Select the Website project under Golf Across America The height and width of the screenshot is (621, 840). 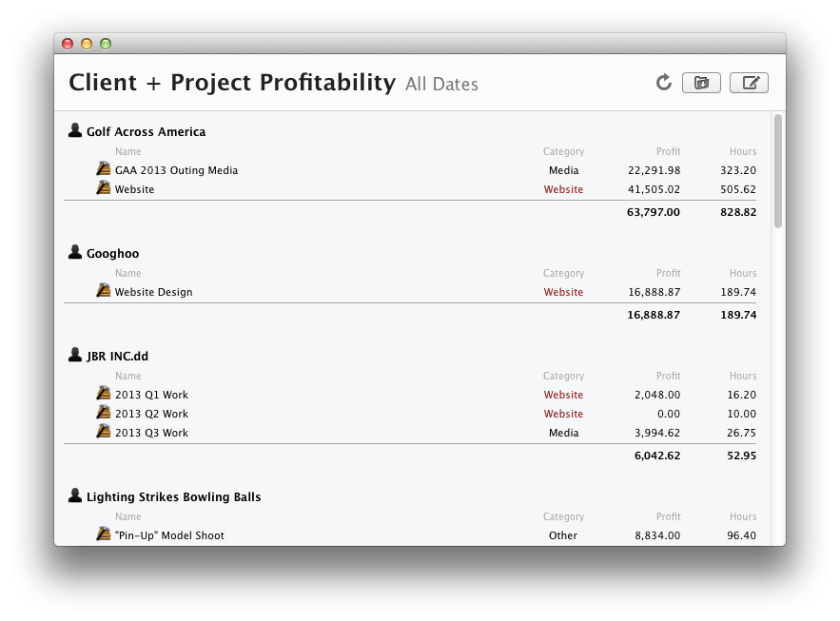tap(134, 189)
